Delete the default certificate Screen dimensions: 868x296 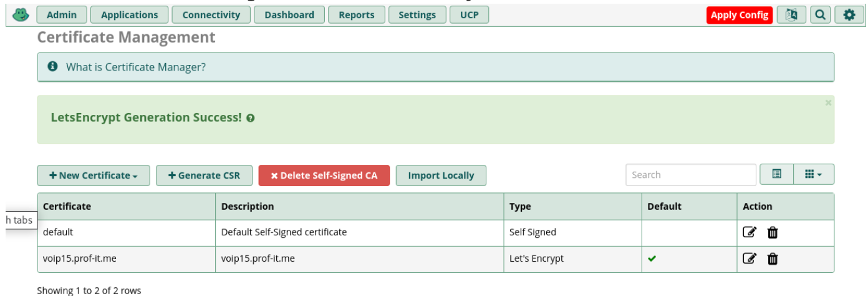773,232
